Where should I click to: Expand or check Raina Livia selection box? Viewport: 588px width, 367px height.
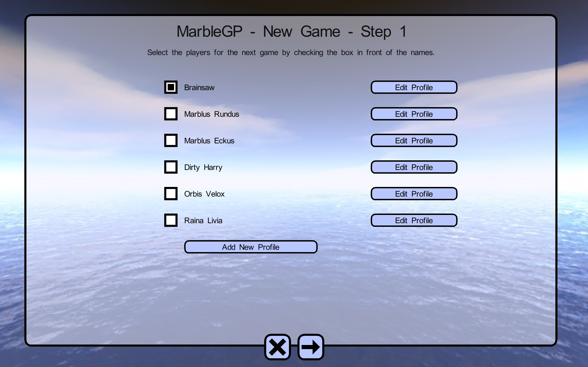(171, 220)
